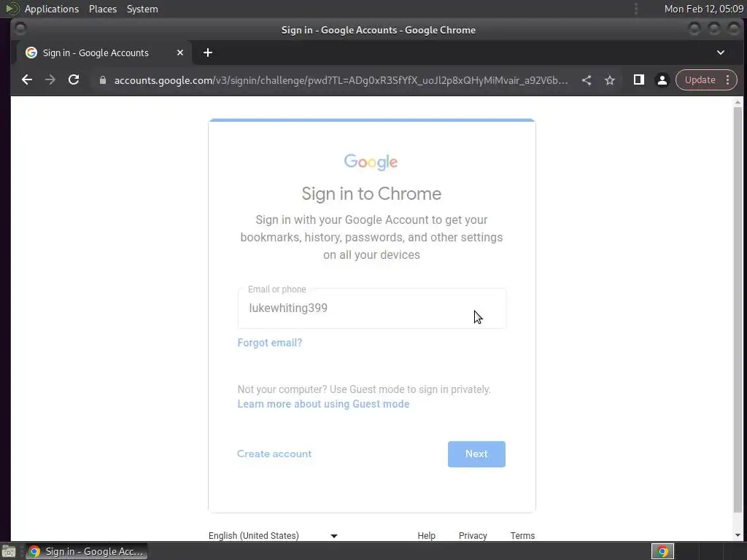Open the side panel icon in Chrome
747x560 pixels.
(x=639, y=80)
